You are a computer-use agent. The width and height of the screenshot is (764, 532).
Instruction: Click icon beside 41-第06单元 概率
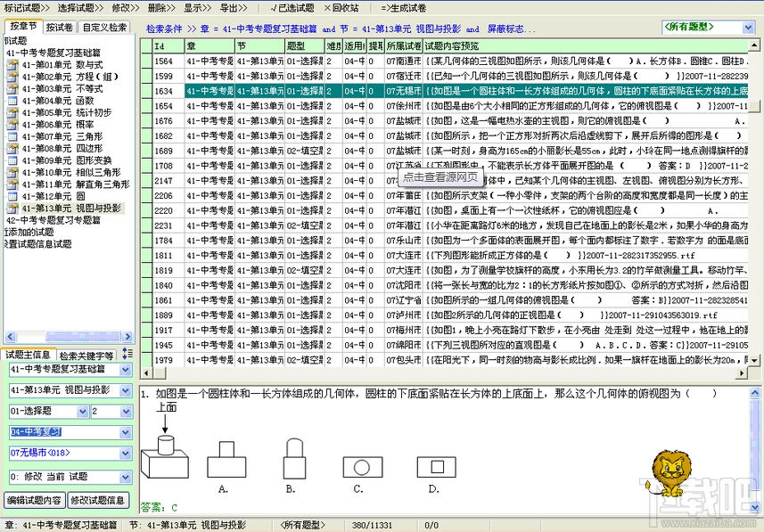click(x=12, y=125)
